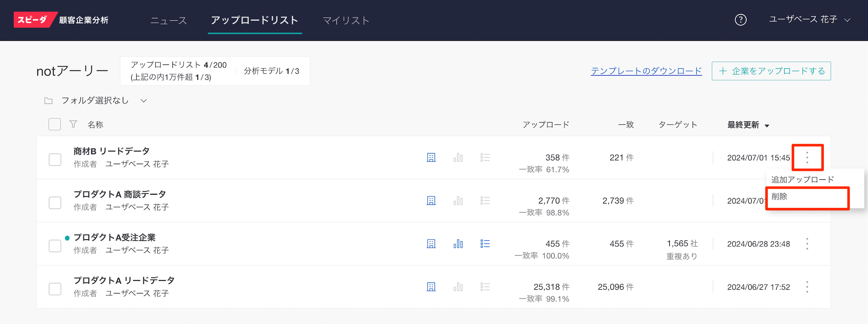Screen dimensions: 868x324
Task: Open more options for プロダクトA リードデータ
Action: (x=807, y=287)
